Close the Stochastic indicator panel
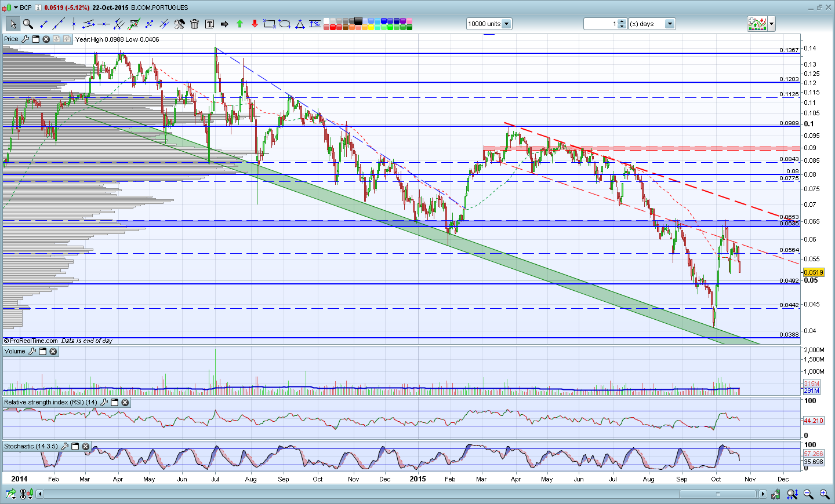The height and width of the screenshot is (504, 835). click(86, 447)
